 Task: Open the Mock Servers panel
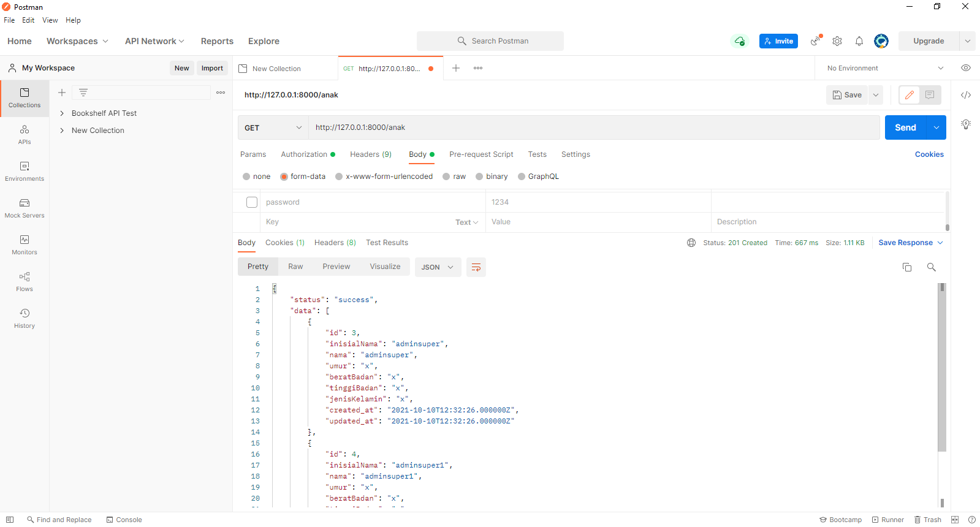pos(25,208)
